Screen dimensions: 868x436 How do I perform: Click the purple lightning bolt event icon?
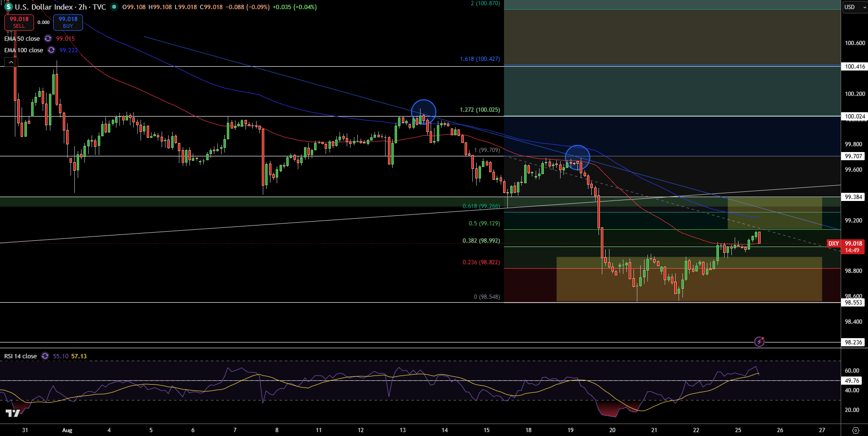click(759, 342)
